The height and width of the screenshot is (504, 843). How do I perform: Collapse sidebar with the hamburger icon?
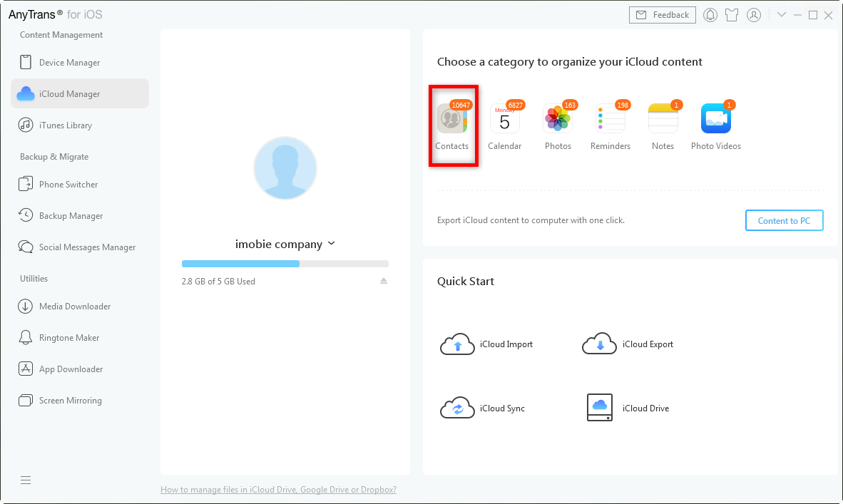pos(25,480)
